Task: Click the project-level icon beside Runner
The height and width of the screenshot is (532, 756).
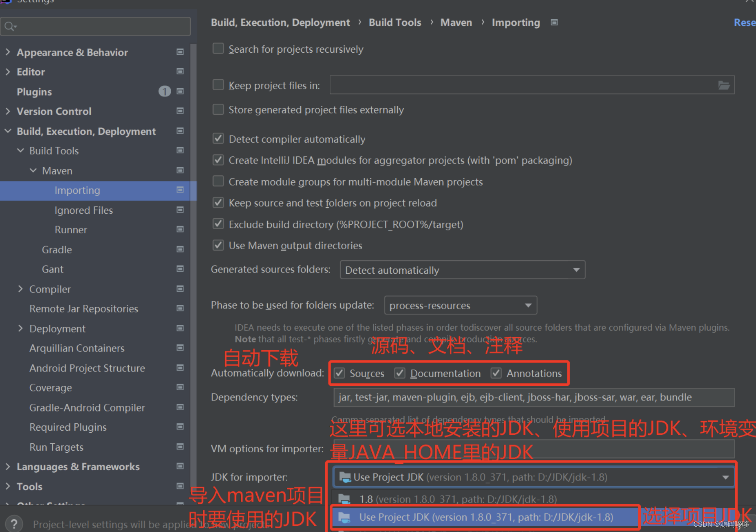Action: (x=180, y=230)
